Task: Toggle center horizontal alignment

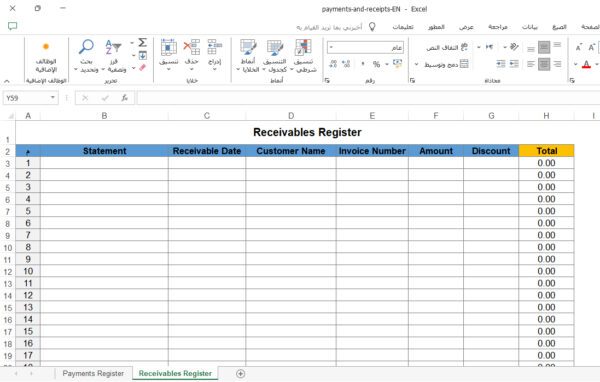Action: 544,64
